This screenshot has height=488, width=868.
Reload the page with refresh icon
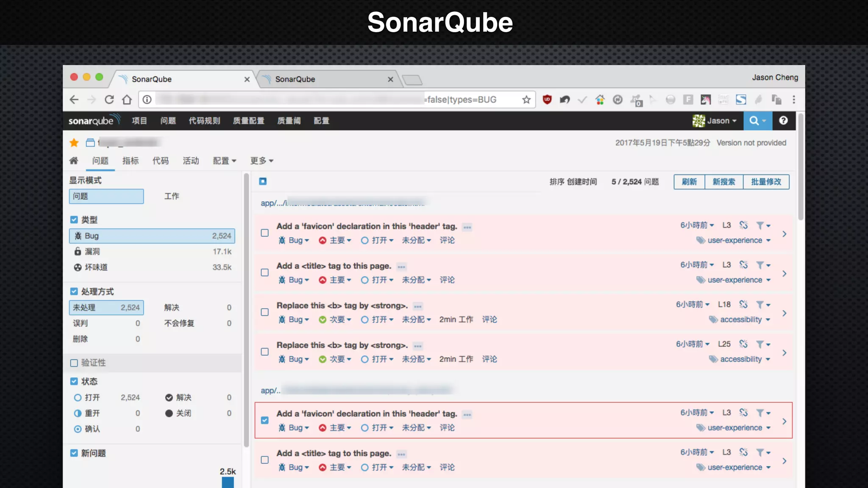tap(109, 100)
